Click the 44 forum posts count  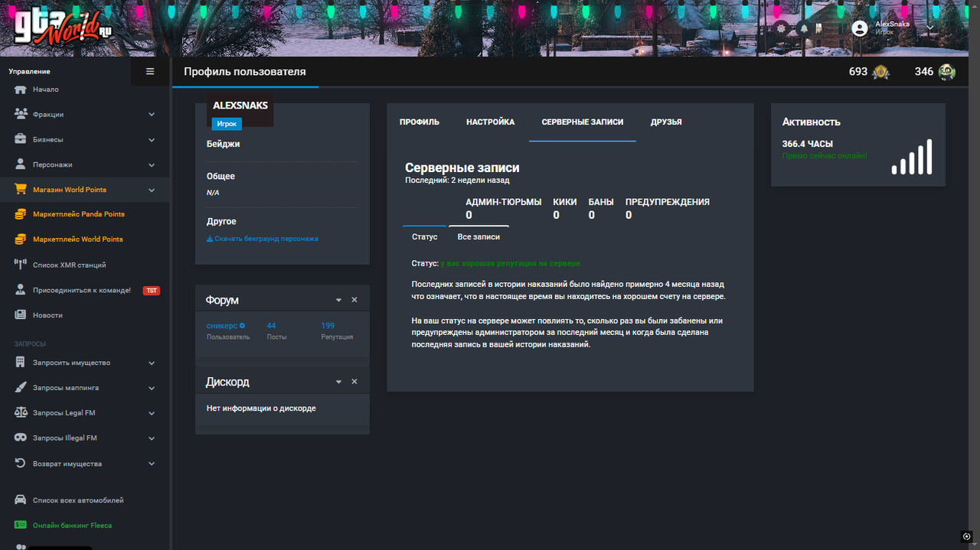point(271,326)
